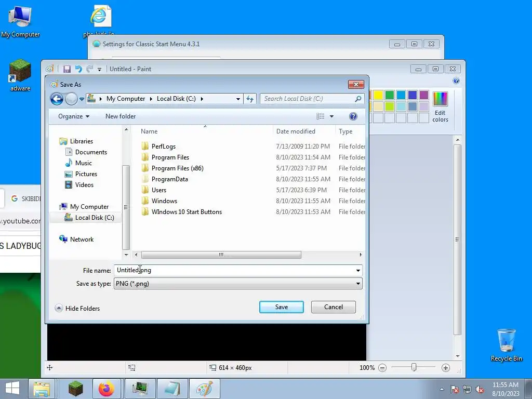Expand the address bar previous locations dropdown

click(238, 99)
